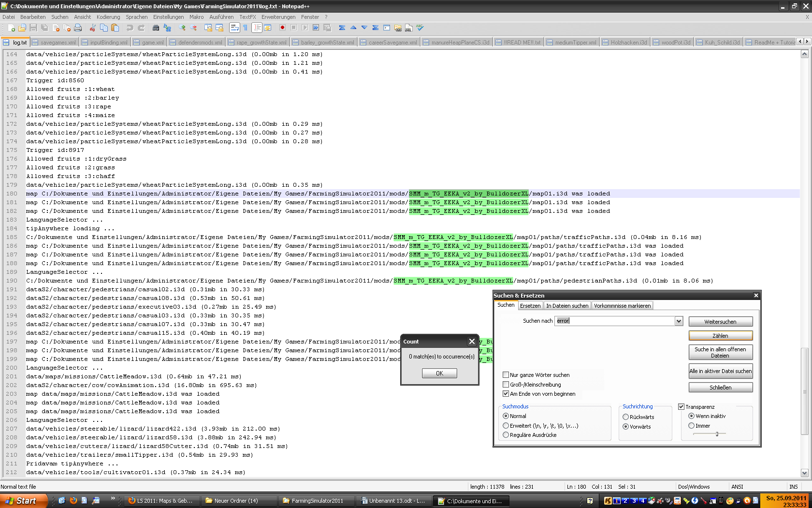This screenshot has height=508, width=812.
Task: Click the Close document toolbar icon
Action: click(56, 28)
